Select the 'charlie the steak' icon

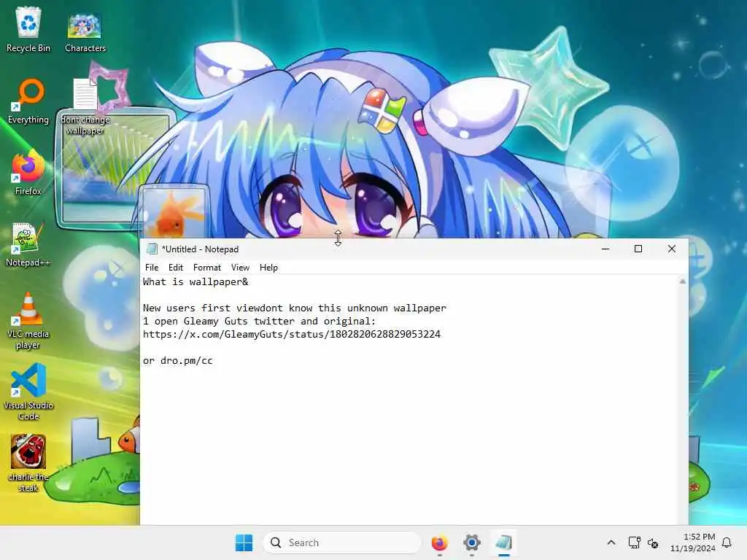click(x=28, y=463)
